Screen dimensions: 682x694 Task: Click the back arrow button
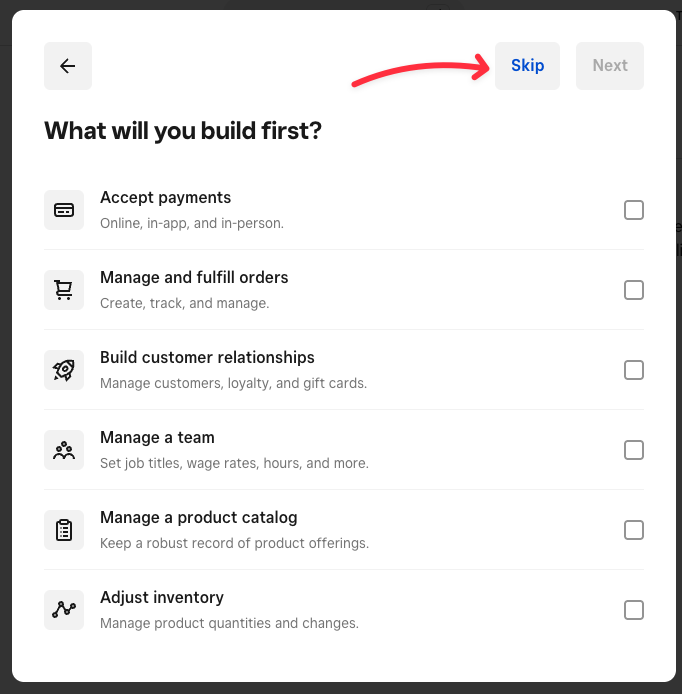(68, 66)
